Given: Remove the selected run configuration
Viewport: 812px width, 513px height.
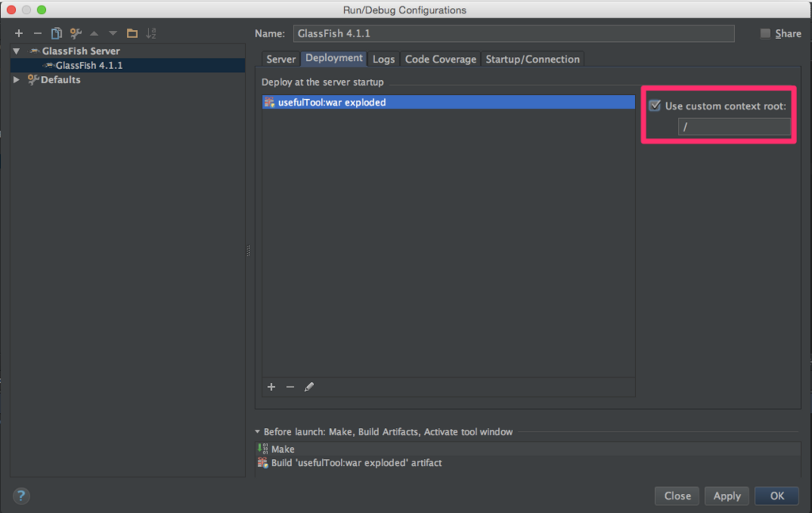Looking at the screenshot, I should [x=37, y=33].
